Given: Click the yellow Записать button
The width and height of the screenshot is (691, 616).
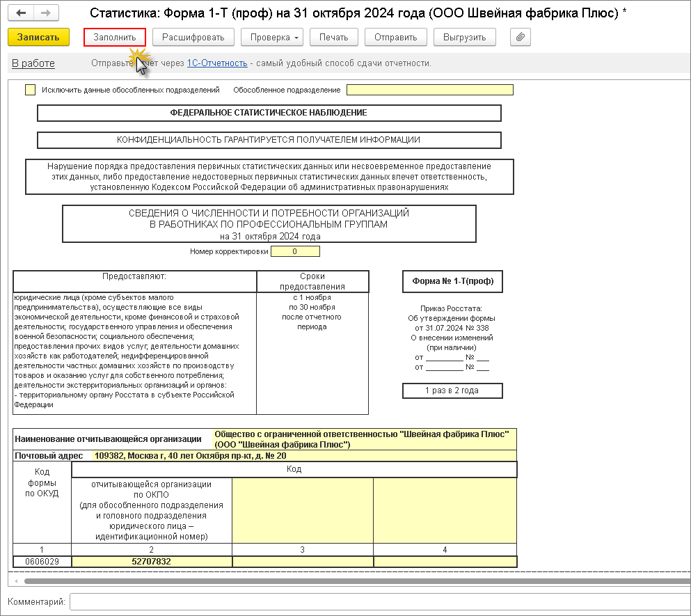Looking at the screenshot, I should coord(38,37).
